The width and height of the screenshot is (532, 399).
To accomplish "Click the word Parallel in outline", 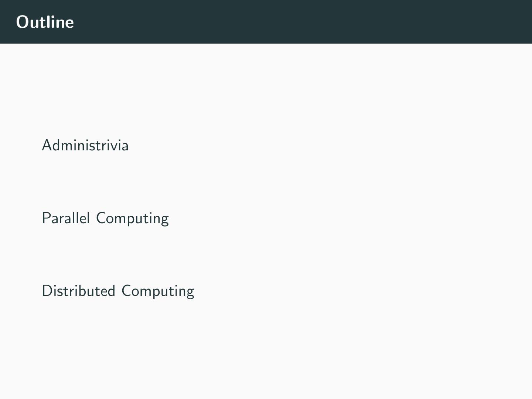I will click(x=66, y=218).
